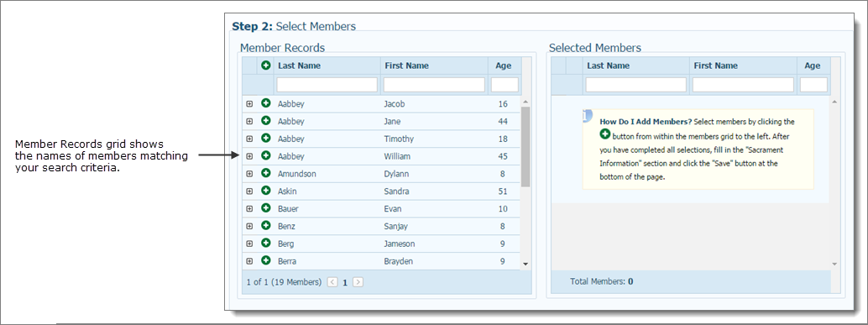Sort Selected Members by First Name header
Image resolution: width=868 pixels, height=325 pixels.
pos(716,66)
